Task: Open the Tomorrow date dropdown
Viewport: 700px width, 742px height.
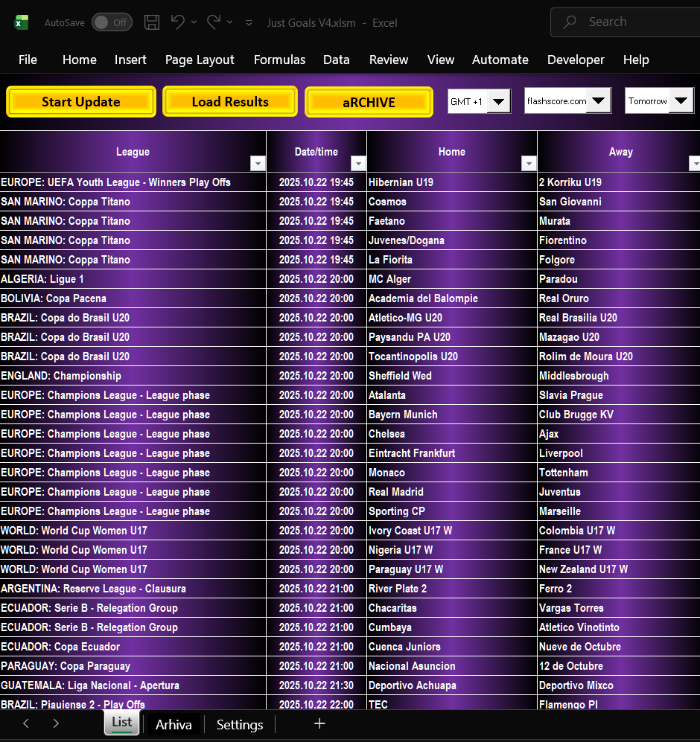Action: pos(681,101)
